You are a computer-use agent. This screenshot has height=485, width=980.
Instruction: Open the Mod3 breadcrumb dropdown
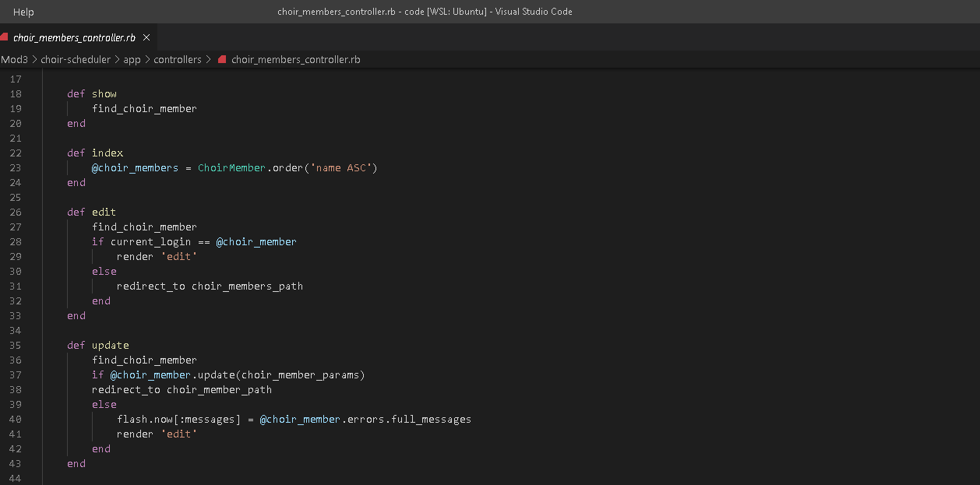tap(14, 59)
